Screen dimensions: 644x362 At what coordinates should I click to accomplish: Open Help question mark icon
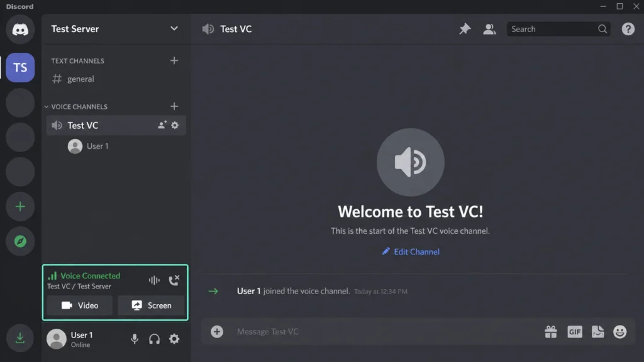click(628, 29)
